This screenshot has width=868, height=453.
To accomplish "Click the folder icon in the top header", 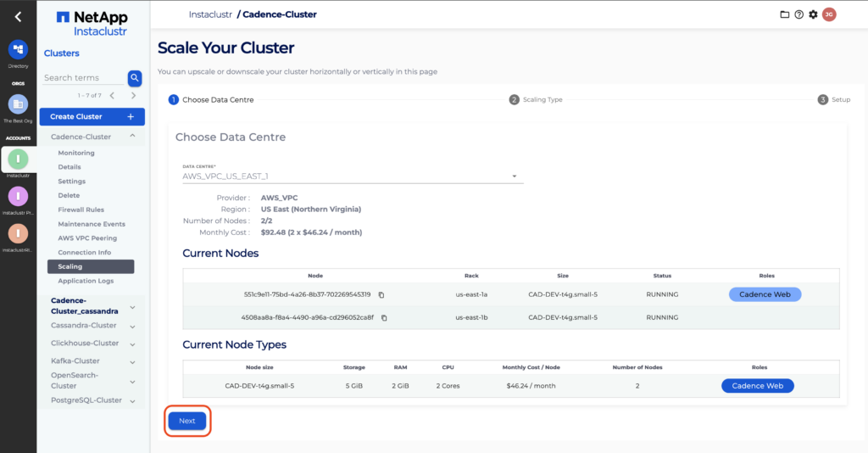I will pyautogui.click(x=784, y=14).
